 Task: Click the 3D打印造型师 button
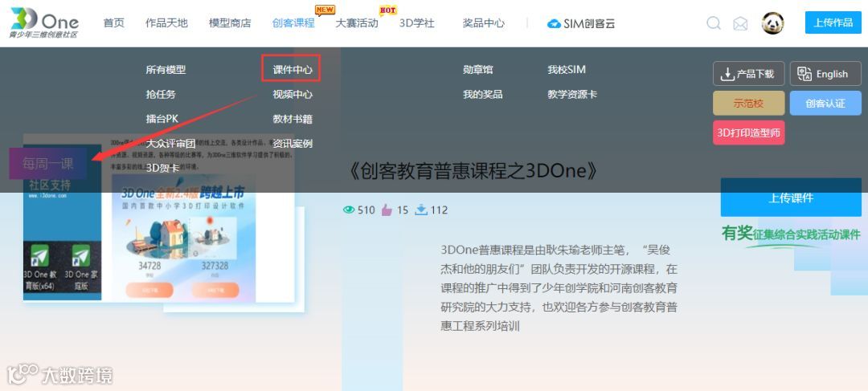pyautogui.click(x=748, y=132)
